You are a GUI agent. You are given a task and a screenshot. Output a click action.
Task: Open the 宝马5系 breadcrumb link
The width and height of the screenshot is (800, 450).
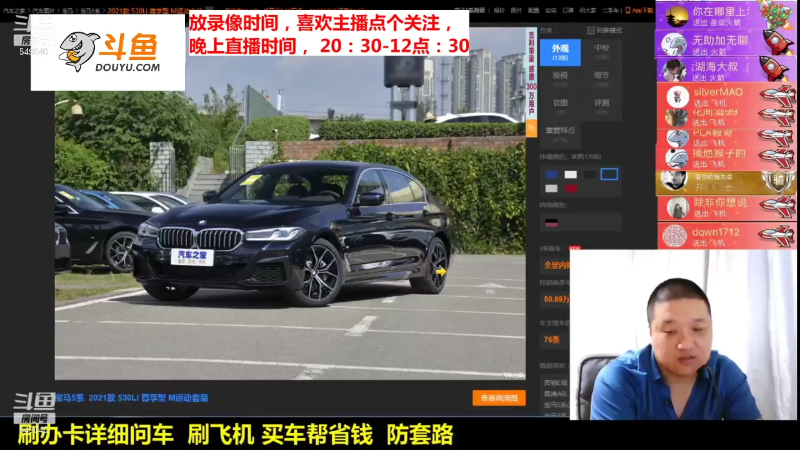(x=90, y=10)
